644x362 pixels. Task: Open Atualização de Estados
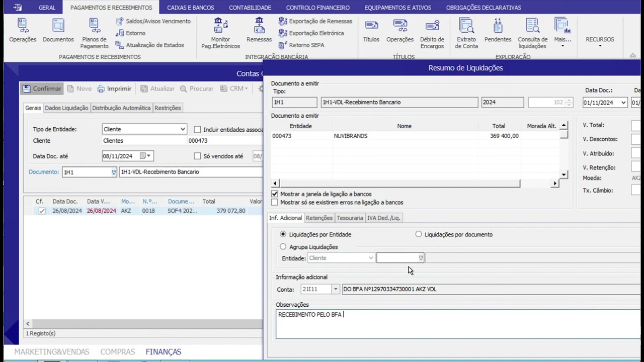click(x=149, y=45)
